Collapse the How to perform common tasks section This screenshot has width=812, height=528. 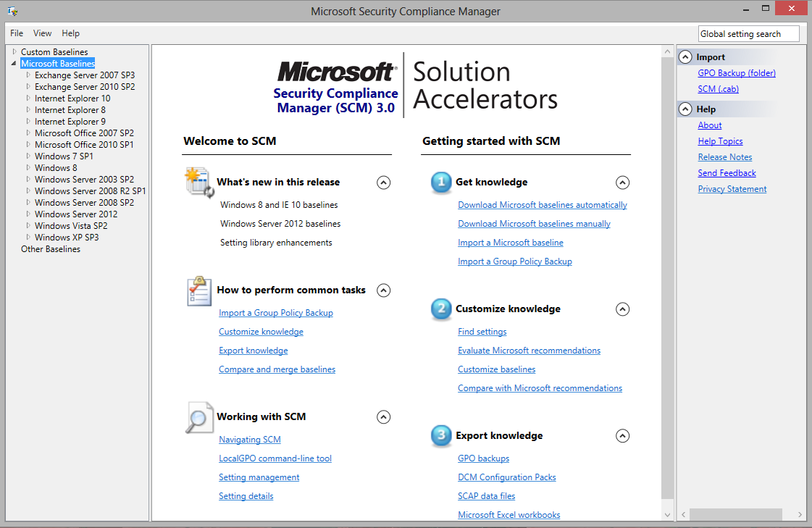tap(383, 290)
